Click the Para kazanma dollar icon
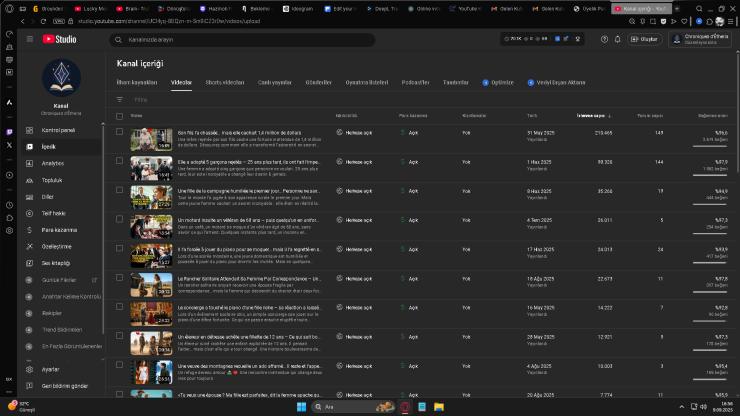The height and width of the screenshot is (416, 740). [29, 230]
